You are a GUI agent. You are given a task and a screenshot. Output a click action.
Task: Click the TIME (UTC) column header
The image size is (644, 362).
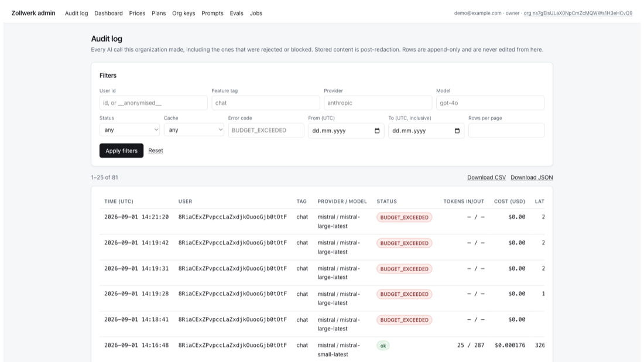coord(119,202)
